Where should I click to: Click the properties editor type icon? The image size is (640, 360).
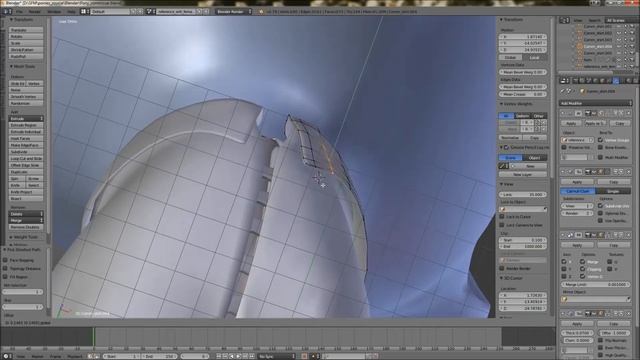pyautogui.click(x=564, y=81)
